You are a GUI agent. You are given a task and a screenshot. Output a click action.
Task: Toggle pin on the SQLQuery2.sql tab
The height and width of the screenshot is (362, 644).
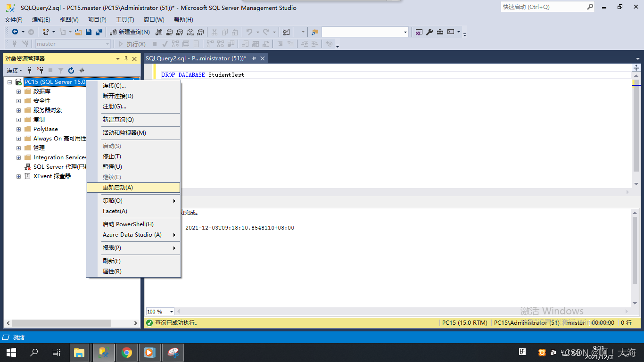[x=254, y=58]
